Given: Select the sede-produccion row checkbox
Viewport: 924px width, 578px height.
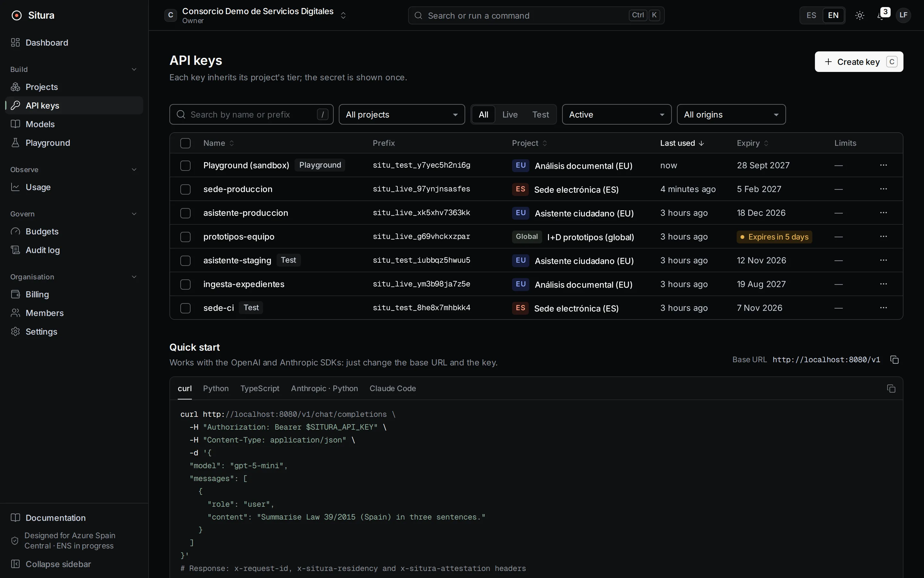Looking at the screenshot, I should coord(185,189).
